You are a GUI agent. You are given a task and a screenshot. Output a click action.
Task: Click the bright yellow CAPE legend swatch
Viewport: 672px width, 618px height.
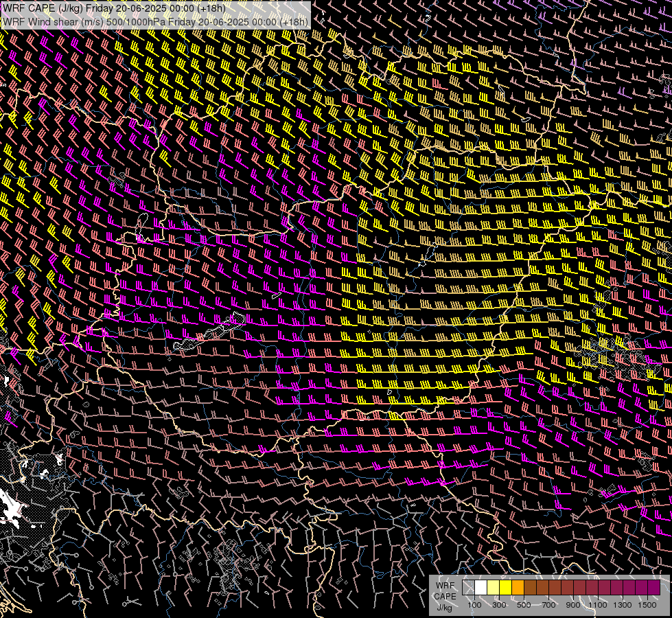[x=505, y=587]
